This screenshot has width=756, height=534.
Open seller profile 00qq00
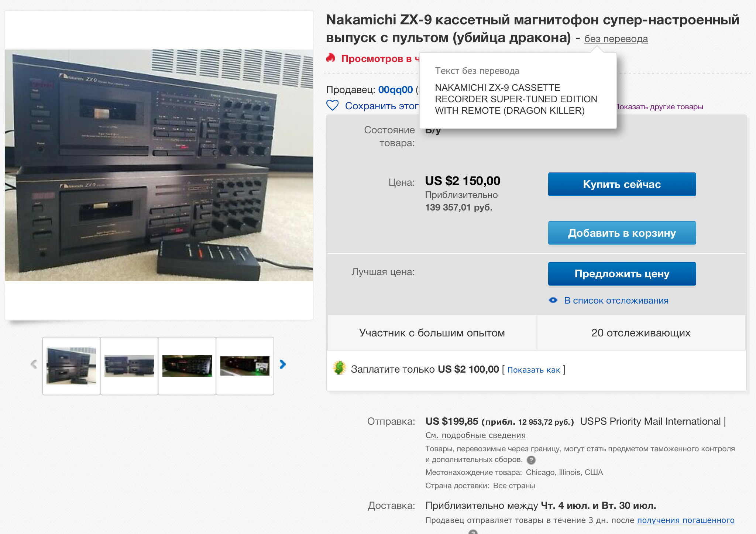coord(395,90)
